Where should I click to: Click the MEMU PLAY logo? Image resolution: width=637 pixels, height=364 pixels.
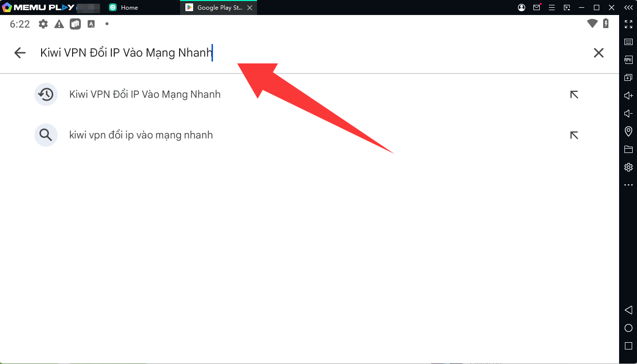[38, 8]
